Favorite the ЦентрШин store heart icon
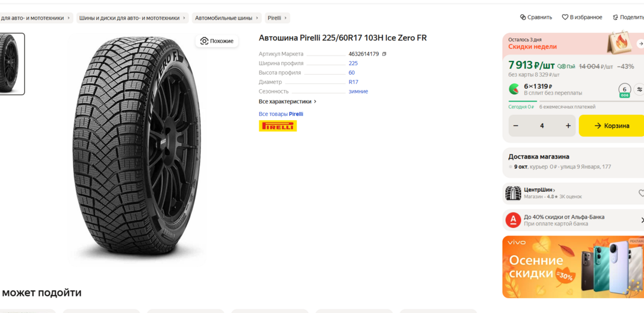Screen dimensions: 644x313 (x=641, y=193)
